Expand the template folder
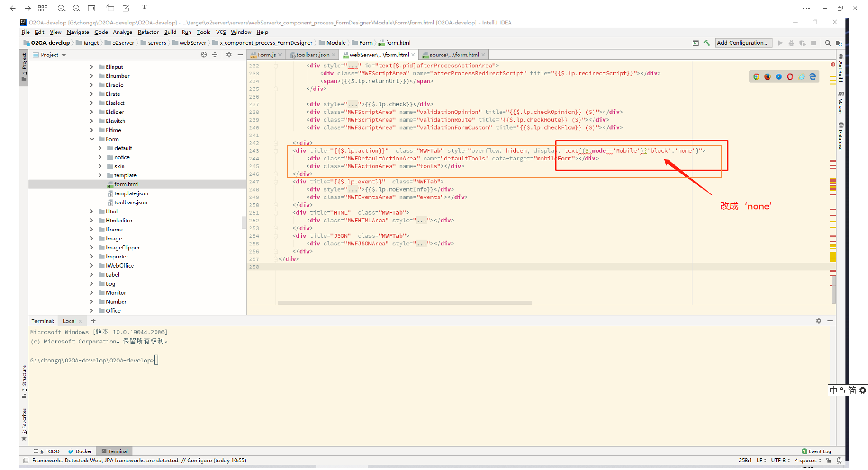Image resolution: width=868 pixels, height=470 pixels. (100, 175)
